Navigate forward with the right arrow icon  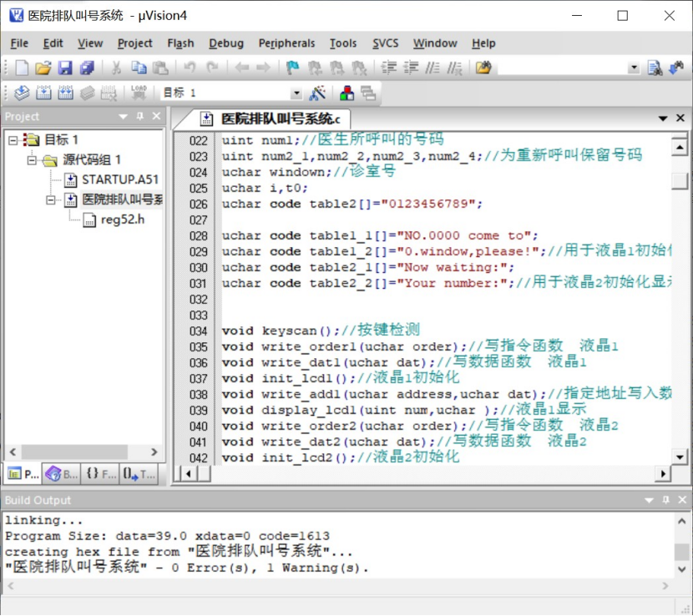pos(263,68)
